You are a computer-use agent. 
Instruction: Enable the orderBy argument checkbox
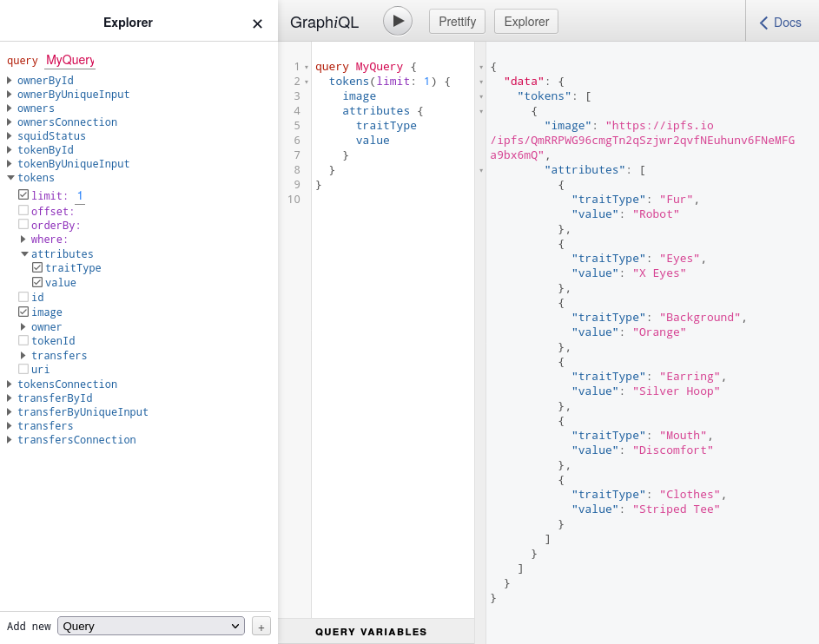(x=23, y=225)
